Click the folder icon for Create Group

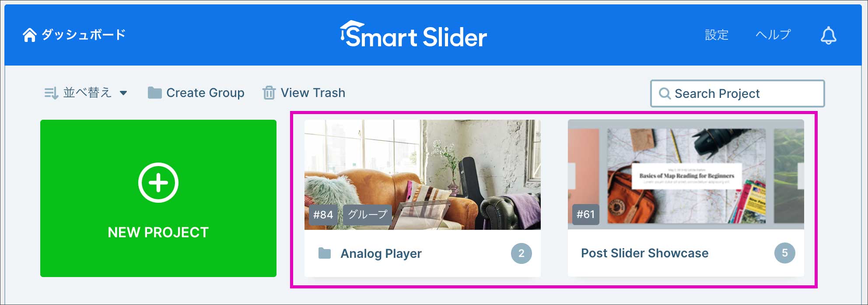[154, 93]
